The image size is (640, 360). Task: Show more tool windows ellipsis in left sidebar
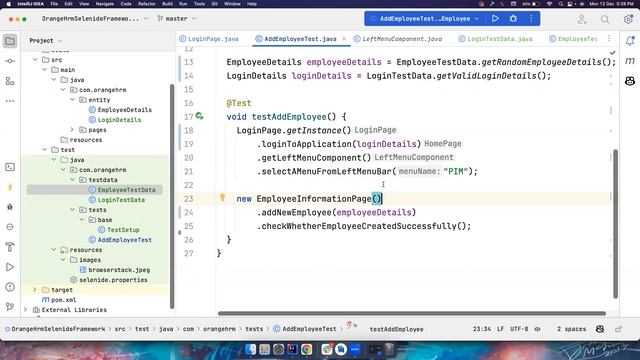coord(10,101)
